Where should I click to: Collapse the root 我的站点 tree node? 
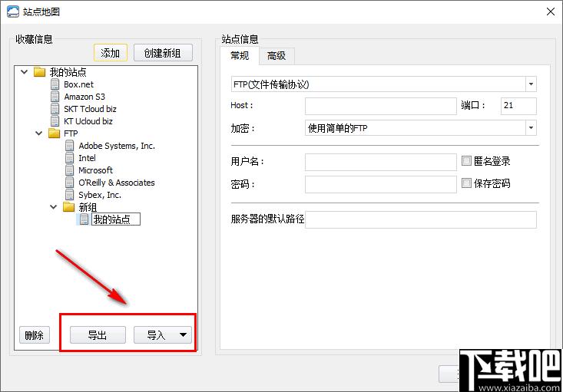[x=25, y=72]
